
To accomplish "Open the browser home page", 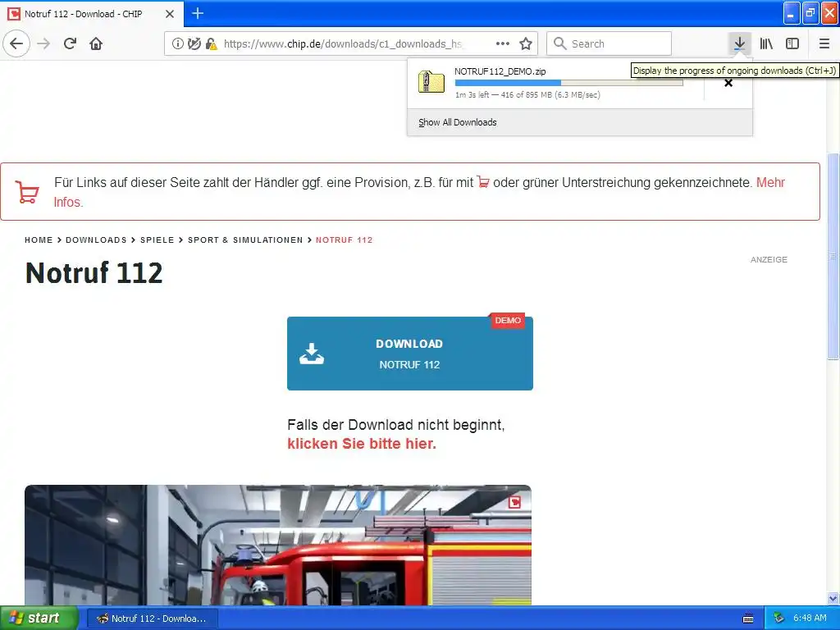I will (x=96, y=43).
